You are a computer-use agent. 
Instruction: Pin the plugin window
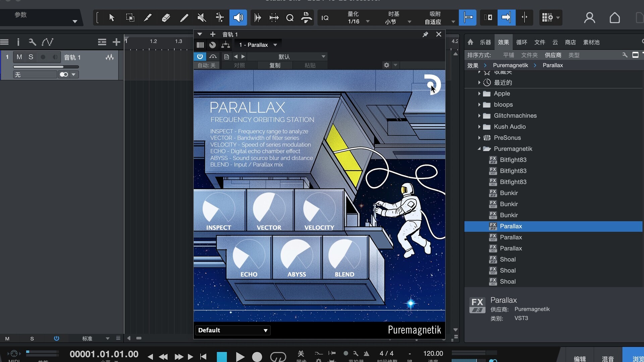425,34
